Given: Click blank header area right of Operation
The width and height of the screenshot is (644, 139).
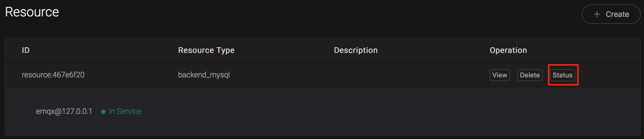Looking at the screenshot, I should pos(587,50).
